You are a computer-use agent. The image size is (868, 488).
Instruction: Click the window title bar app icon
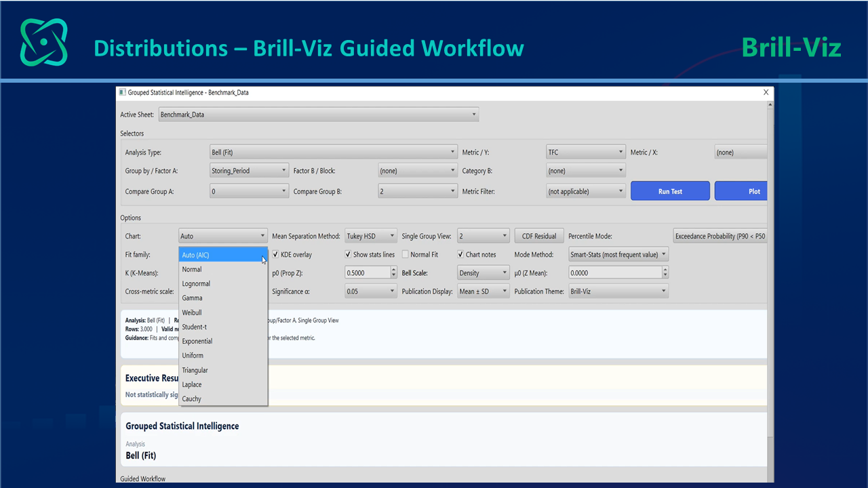pyautogui.click(x=122, y=92)
